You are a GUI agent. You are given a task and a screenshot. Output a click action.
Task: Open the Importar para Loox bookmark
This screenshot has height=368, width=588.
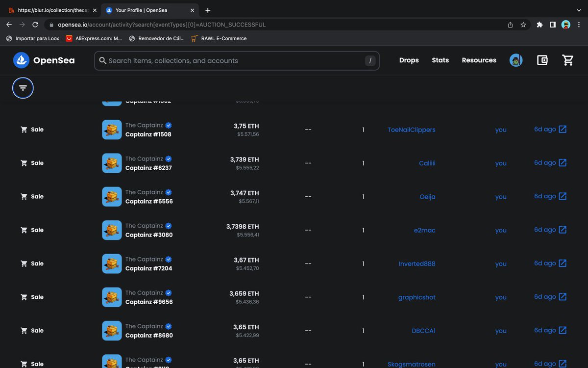click(x=32, y=38)
